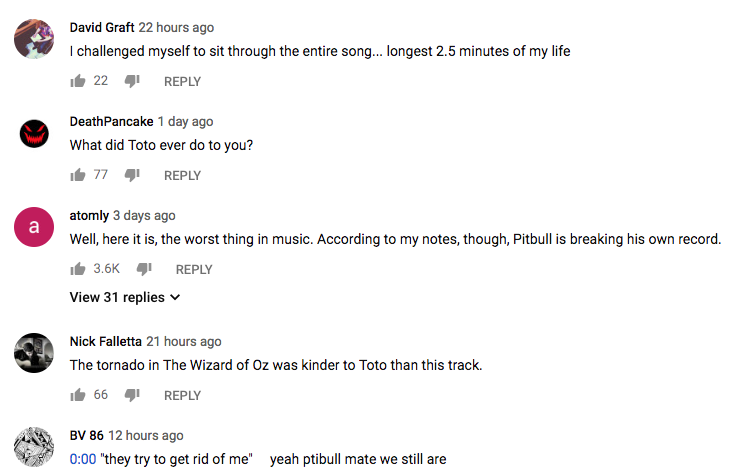Dislike atomly's comment

(x=144, y=269)
